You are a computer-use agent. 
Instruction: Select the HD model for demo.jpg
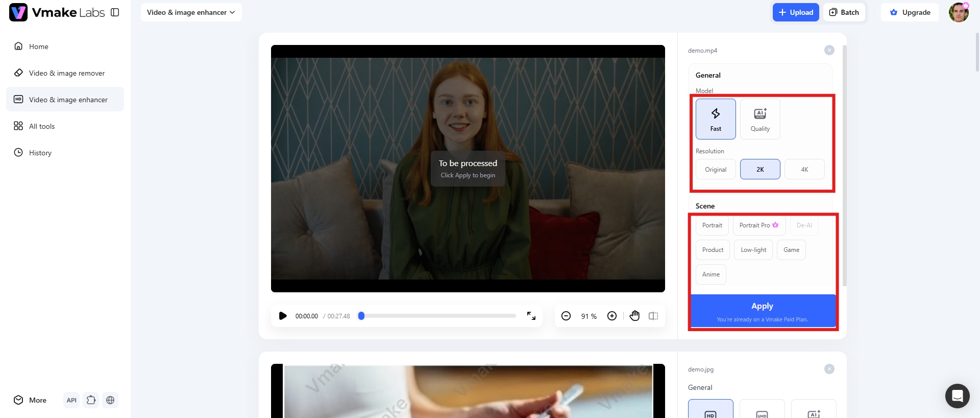pyautogui.click(x=710, y=409)
